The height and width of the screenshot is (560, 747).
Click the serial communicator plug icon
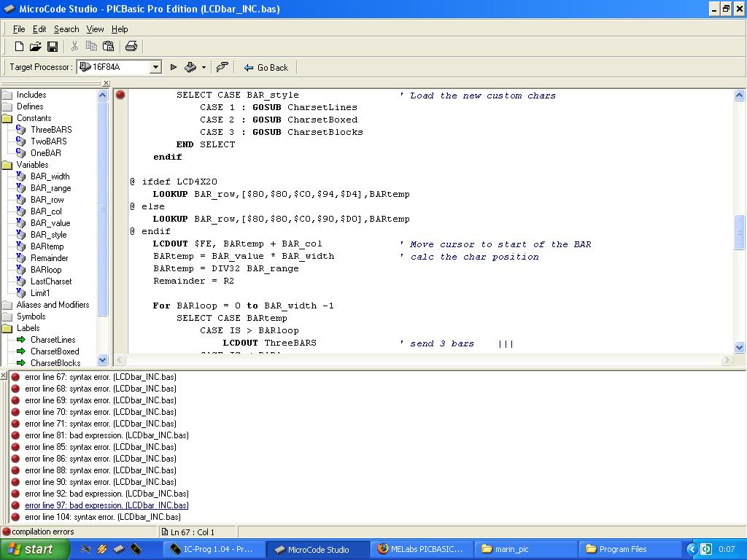coord(222,67)
